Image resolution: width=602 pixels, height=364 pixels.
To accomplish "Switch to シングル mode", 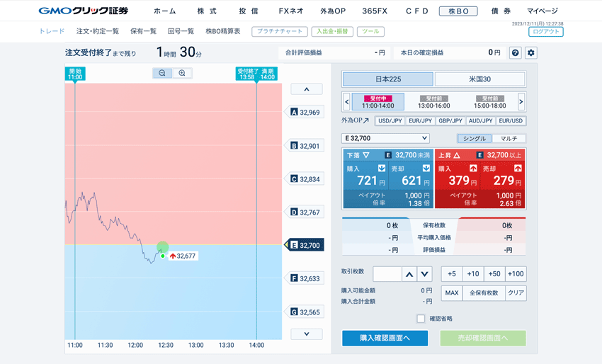I will [x=474, y=138].
